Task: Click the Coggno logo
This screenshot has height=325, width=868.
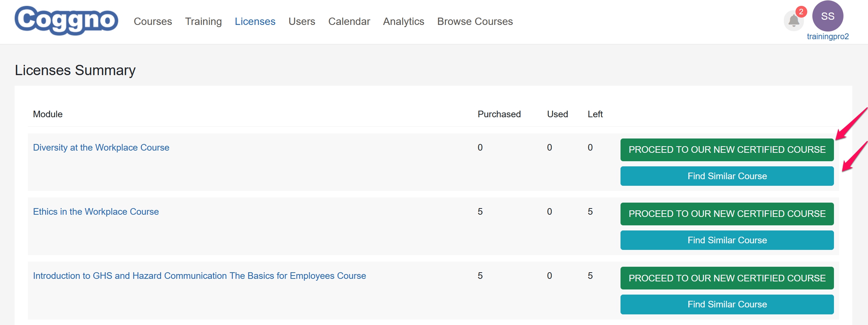Action: coord(66,21)
